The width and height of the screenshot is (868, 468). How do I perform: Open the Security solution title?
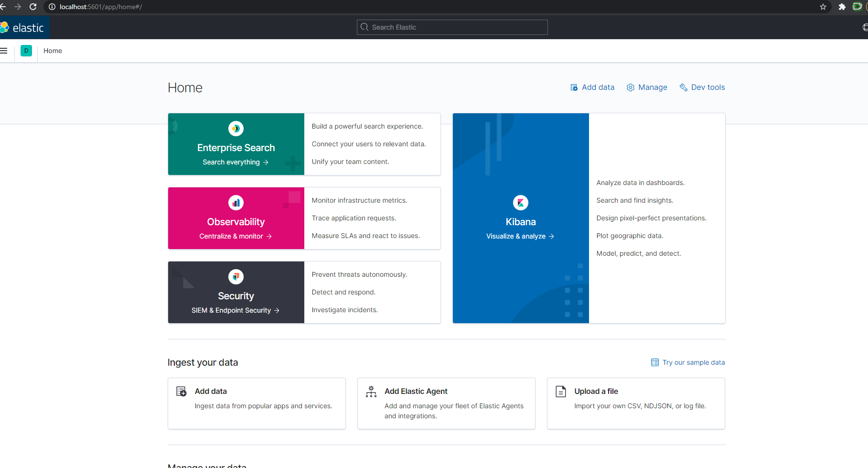(x=236, y=296)
